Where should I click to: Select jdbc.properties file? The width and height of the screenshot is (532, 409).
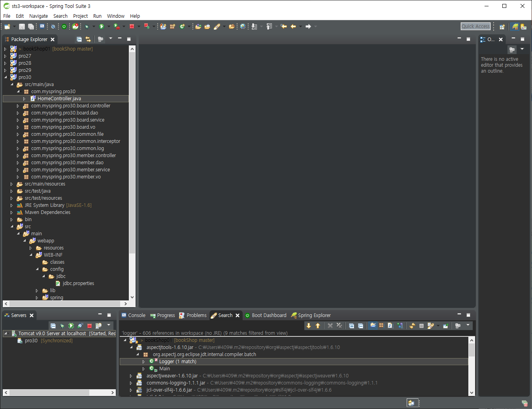[78, 283]
